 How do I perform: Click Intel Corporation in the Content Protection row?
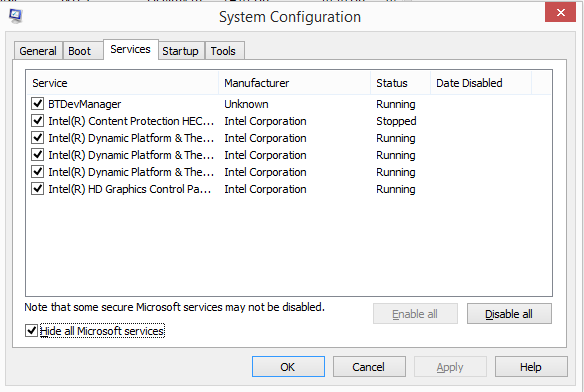[x=265, y=121]
